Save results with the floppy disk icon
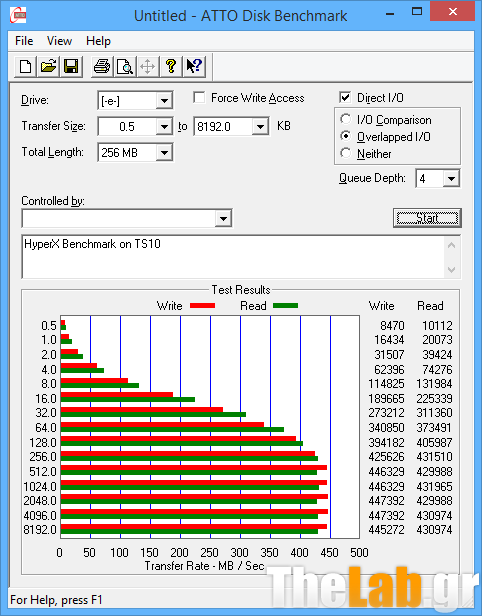The width and height of the screenshot is (482, 616). (71, 66)
